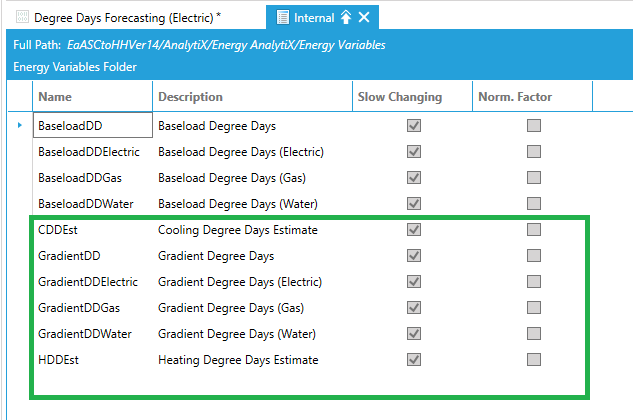Select the Internal tab

pyautogui.click(x=313, y=17)
